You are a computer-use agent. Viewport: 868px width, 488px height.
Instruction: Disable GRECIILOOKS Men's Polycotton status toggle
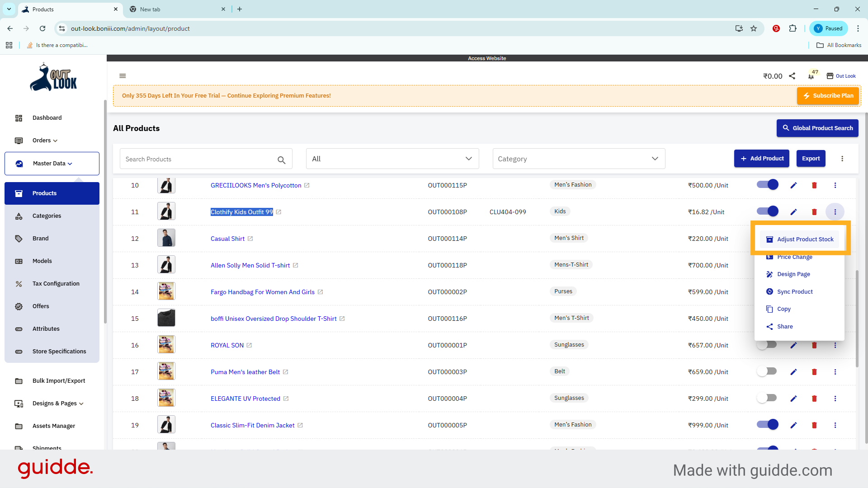pos(767,184)
